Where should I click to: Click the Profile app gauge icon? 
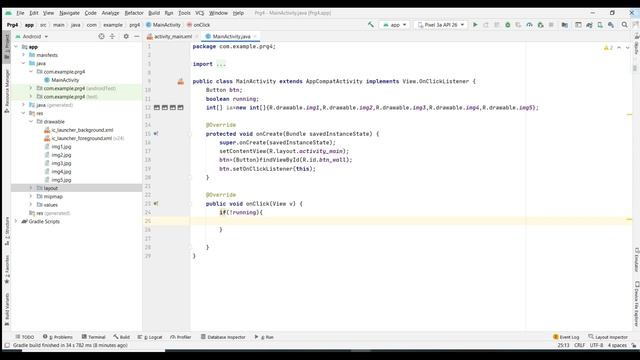529,25
